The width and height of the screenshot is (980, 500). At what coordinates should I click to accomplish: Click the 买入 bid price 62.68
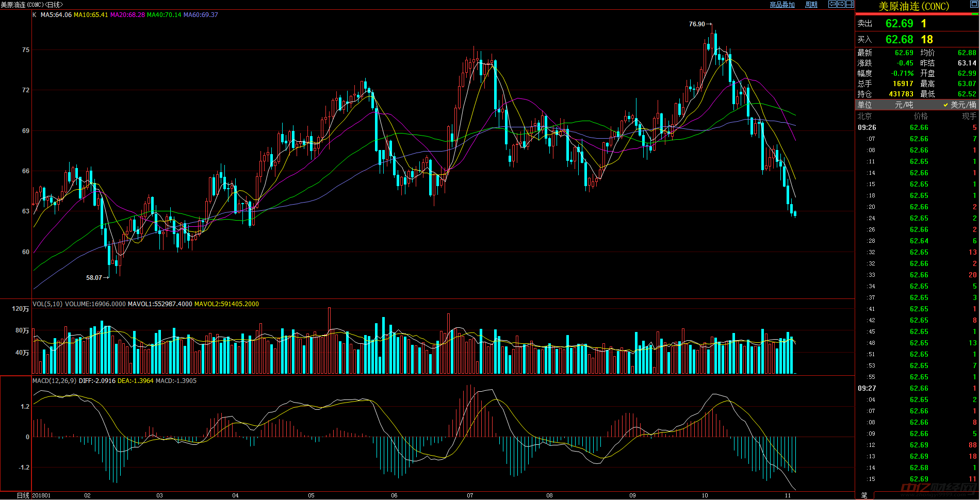click(899, 40)
